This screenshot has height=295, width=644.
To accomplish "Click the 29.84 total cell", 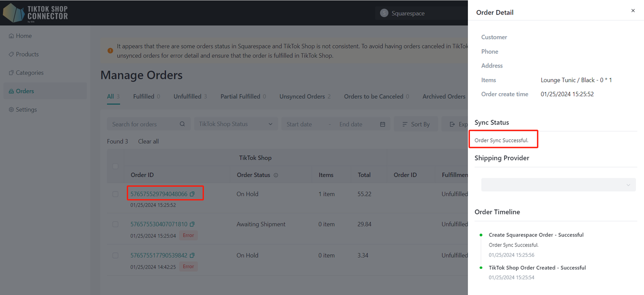I will [x=364, y=224].
